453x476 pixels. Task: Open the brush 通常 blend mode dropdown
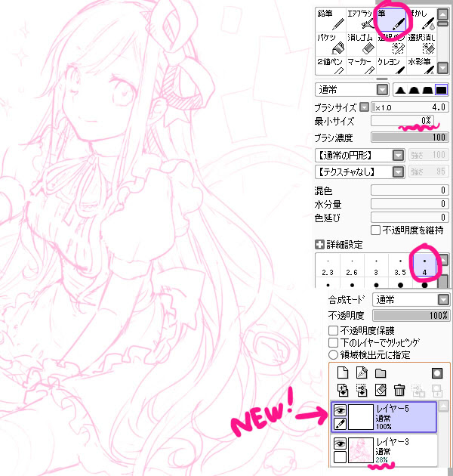coord(382,90)
